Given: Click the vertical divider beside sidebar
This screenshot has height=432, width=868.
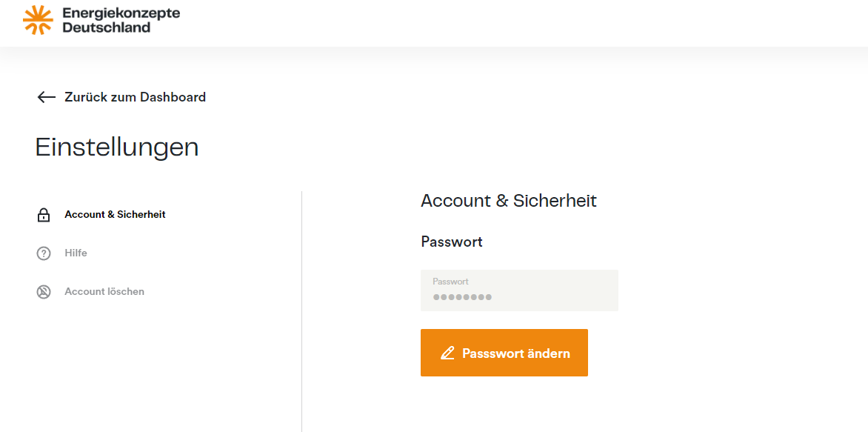Looking at the screenshot, I should 301,311.
